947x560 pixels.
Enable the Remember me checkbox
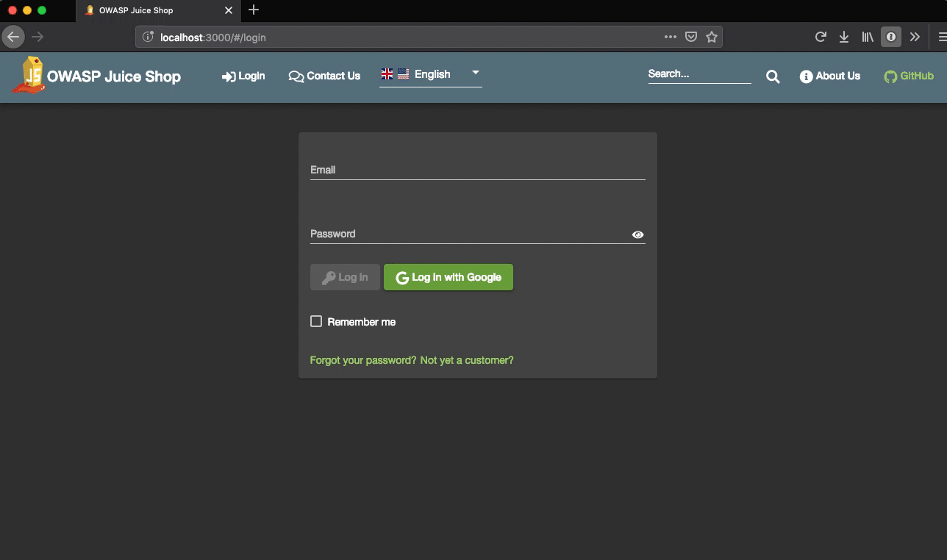pyautogui.click(x=315, y=321)
